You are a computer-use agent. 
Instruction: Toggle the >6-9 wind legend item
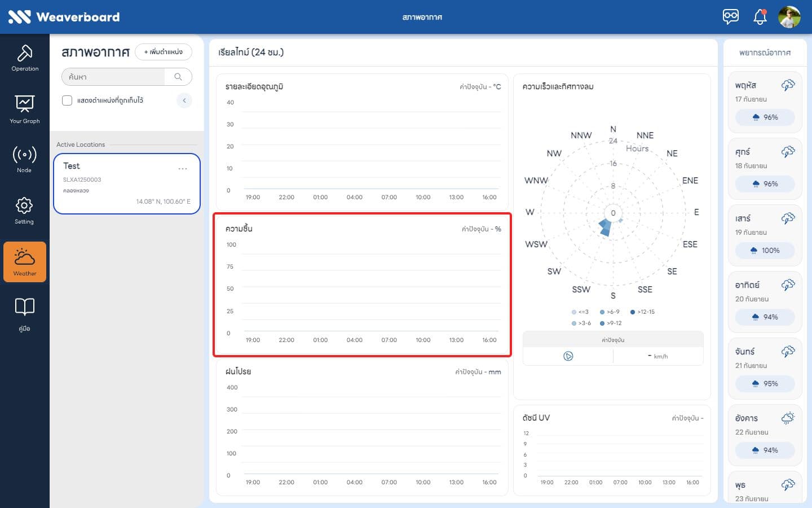(x=610, y=312)
